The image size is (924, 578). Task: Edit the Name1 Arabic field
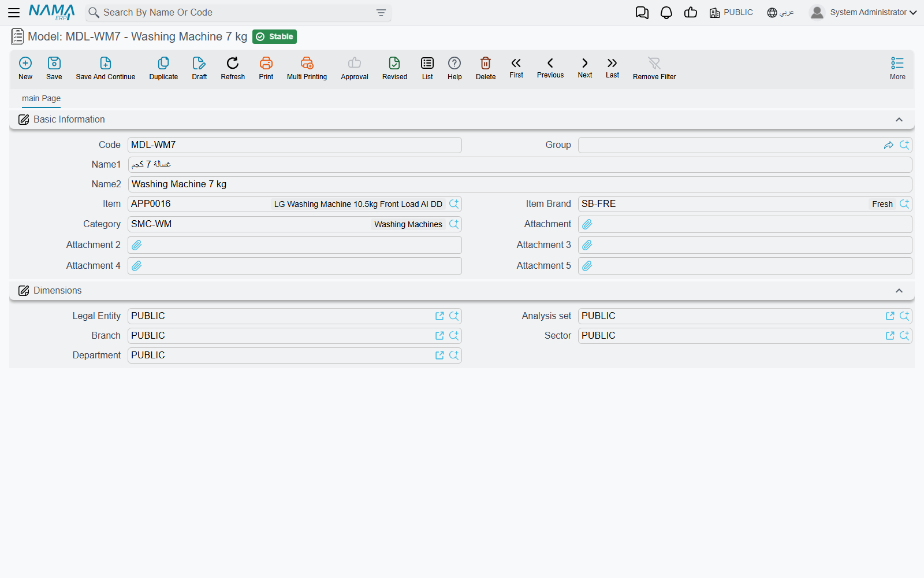point(520,165)
